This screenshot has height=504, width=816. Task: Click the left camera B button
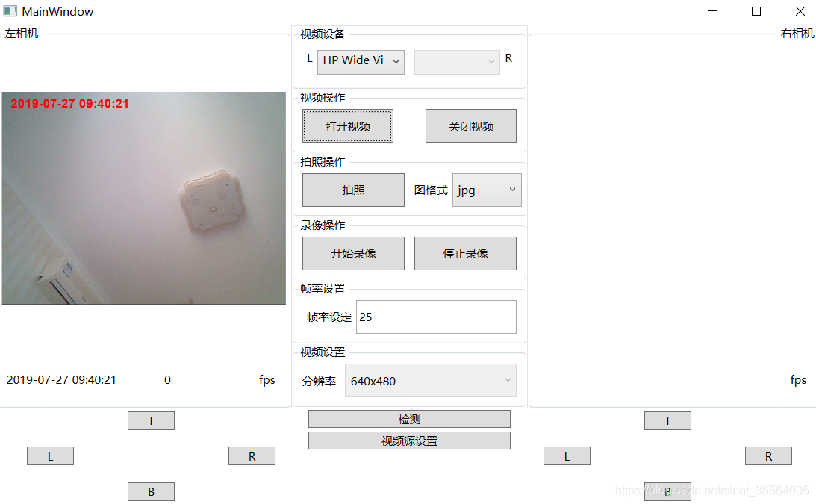pos(151,491)
